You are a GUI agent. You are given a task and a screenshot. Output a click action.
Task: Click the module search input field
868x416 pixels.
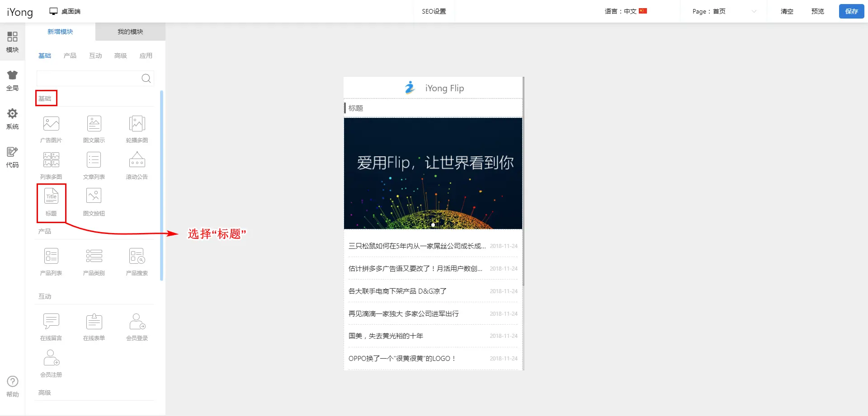[x=89, y=78]
